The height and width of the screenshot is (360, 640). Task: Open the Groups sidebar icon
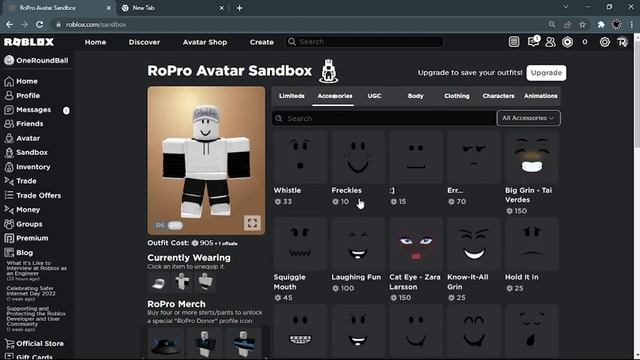(x=9, y=224)
